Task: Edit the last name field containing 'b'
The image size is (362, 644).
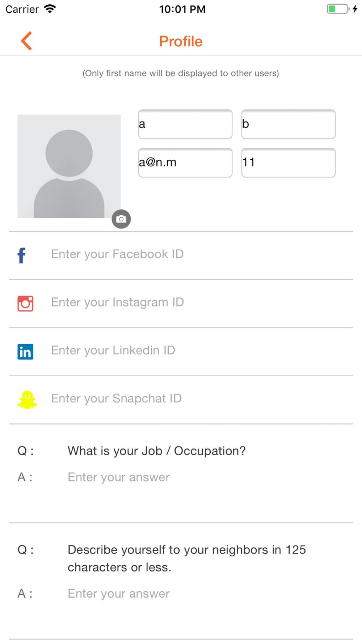Action: click(289, 124)
